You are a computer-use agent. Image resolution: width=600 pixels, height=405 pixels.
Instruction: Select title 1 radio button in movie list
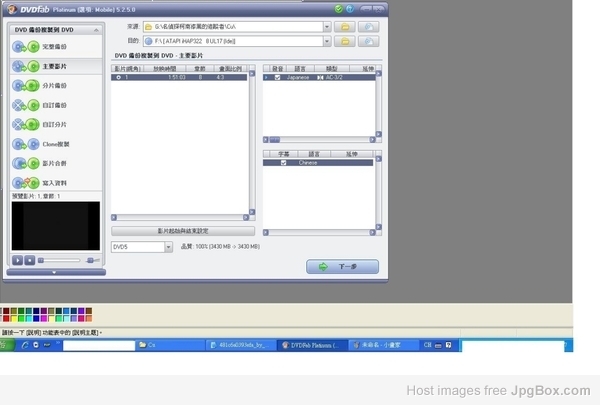click(118, 76)
